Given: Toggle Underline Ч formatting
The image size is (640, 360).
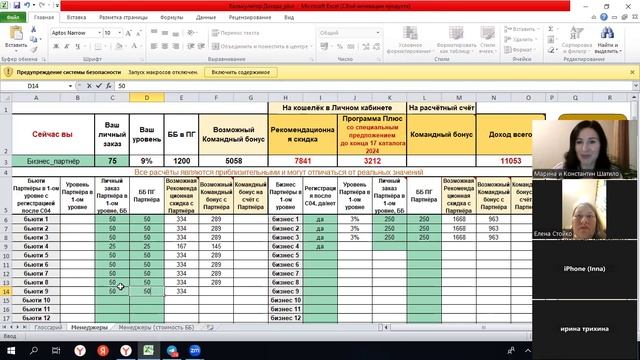Looking at the screenshot, I should pos(78,47).
